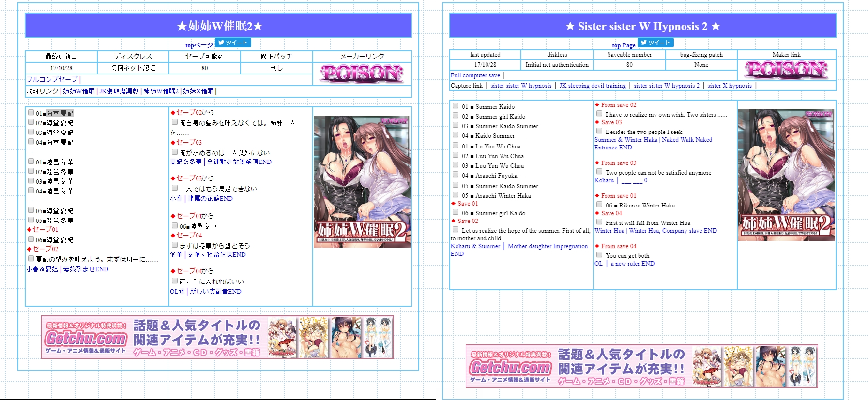Tick the 二人ではもう満足できない checkbox
The width and height of the screenshot is (868, 400).
175,188
